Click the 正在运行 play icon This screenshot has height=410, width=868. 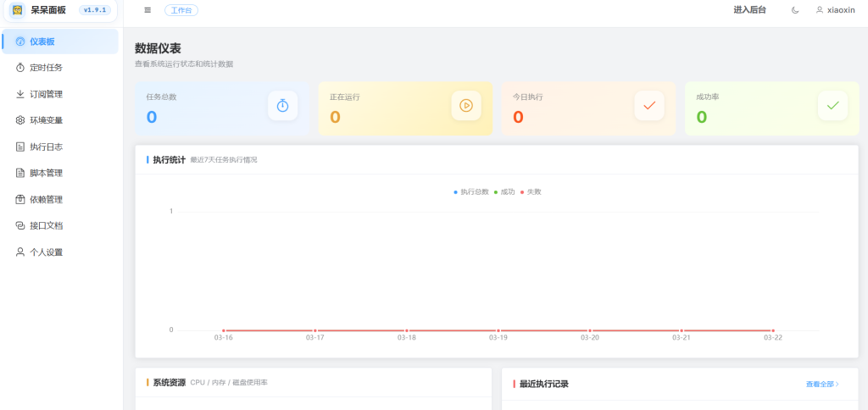(x=466, y=106)
